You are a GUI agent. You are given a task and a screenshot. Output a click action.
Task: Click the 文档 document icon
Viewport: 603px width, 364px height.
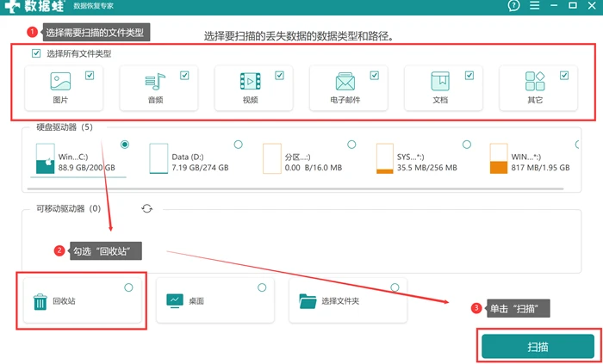(440, 82)
